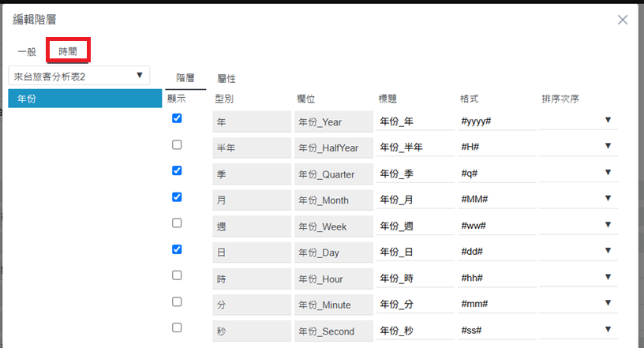Click the #MM# format field
This screenshot has width=644, height=348.
497,200
